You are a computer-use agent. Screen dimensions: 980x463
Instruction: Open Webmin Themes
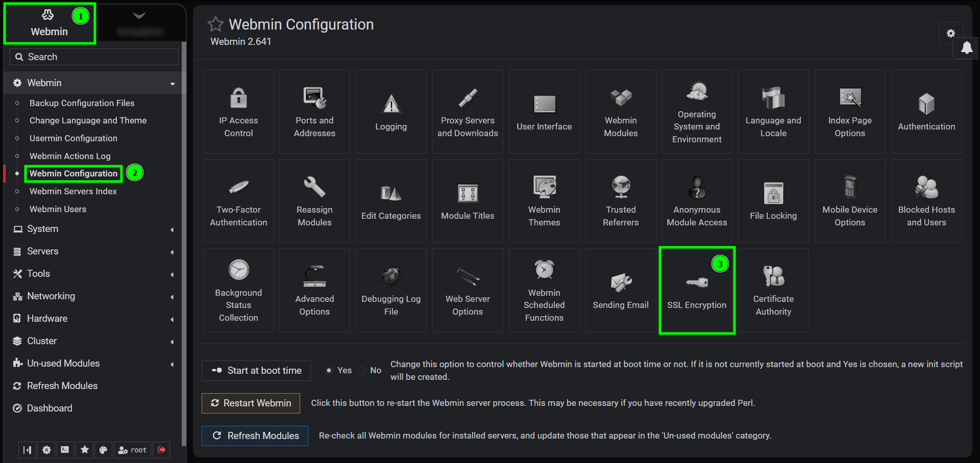[x=544, y=201]
